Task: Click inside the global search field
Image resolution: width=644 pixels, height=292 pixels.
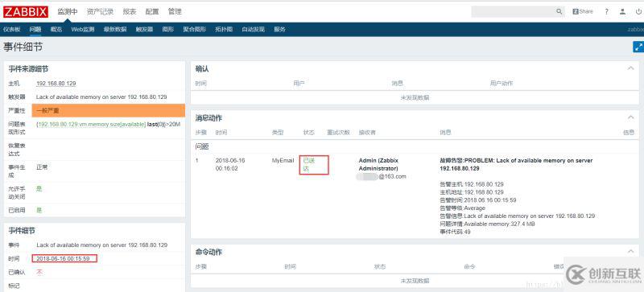Action: [x=514, y=11]
